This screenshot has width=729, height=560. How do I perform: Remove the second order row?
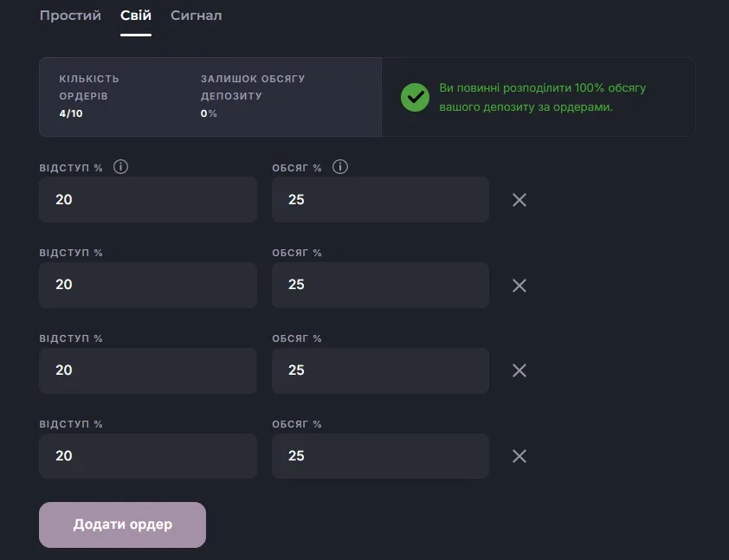[x=519, y=286]
